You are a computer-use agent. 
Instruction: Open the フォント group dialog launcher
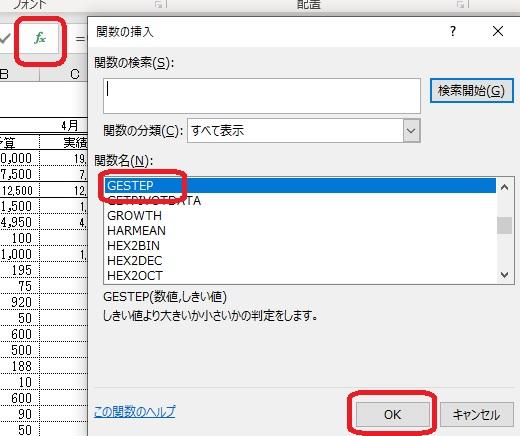159,4
